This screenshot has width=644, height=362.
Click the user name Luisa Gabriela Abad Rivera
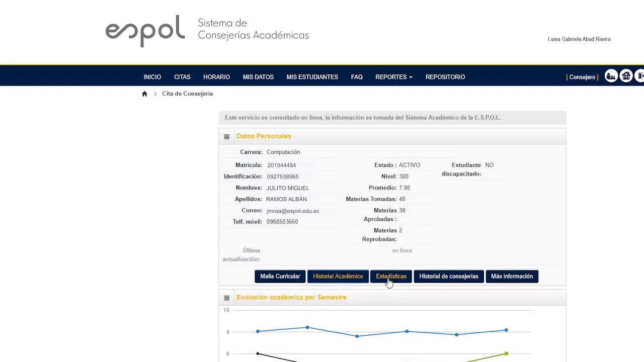579,39
